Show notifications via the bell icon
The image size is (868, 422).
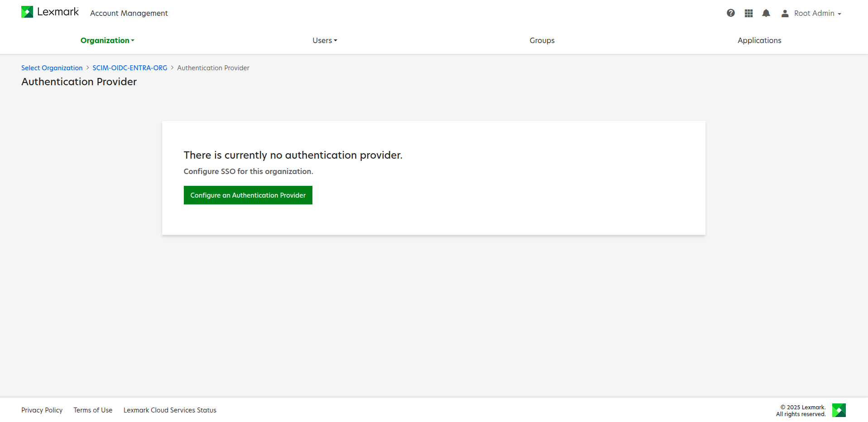tap(766, 13)
